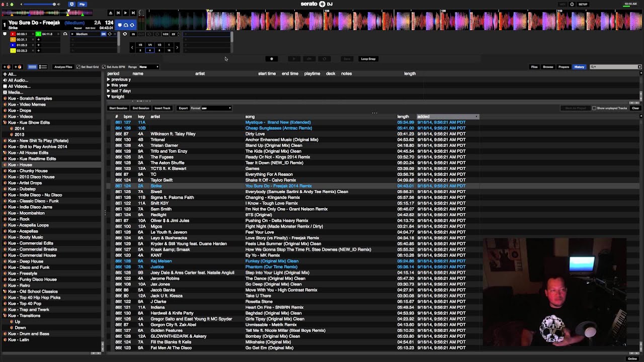644x362 pixels.
Task: Switch to the simple list view icon
Action: click(x=32, y=67)
